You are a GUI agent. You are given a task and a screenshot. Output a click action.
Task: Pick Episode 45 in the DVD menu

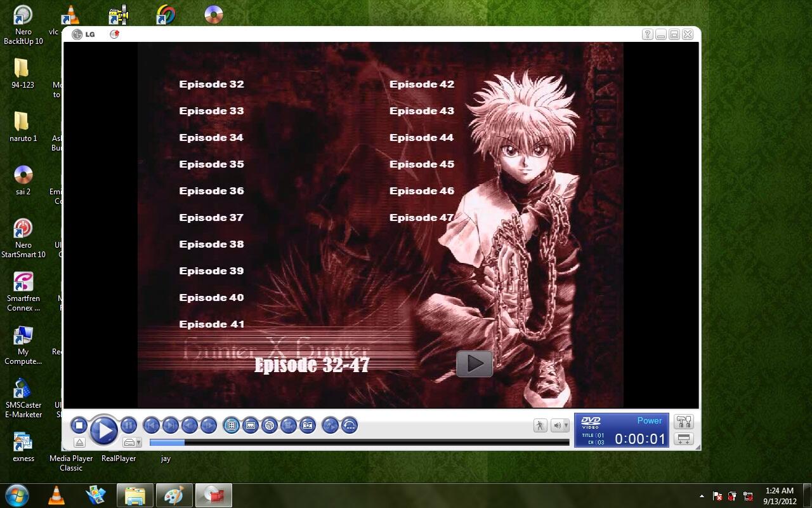422,164
